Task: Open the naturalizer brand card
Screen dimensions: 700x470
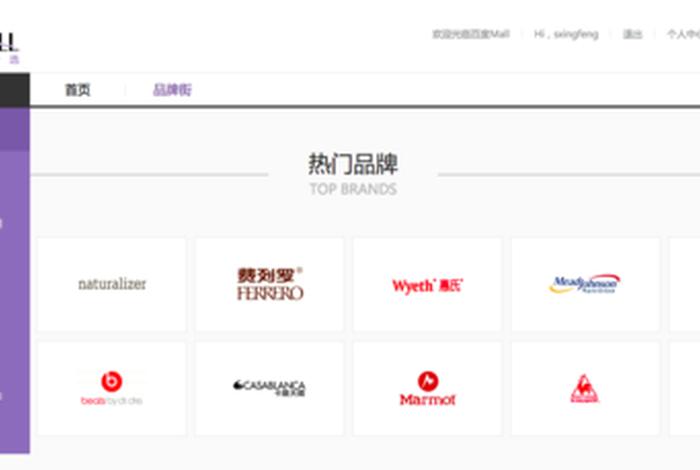Action: pos(112,284)
